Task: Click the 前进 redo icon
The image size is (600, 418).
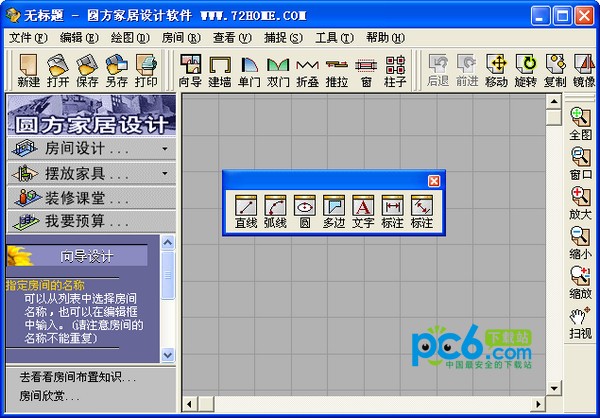Action: point(467,70)
